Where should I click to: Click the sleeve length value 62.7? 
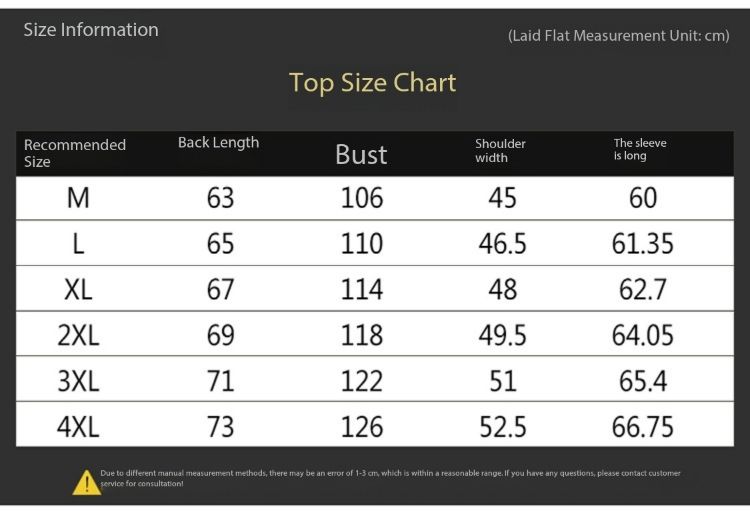[642, 290]
